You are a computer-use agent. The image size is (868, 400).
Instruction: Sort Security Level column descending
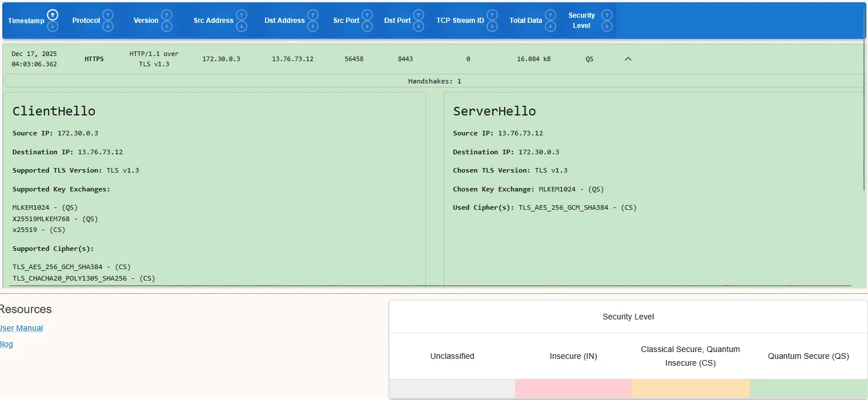click(607, 26)
